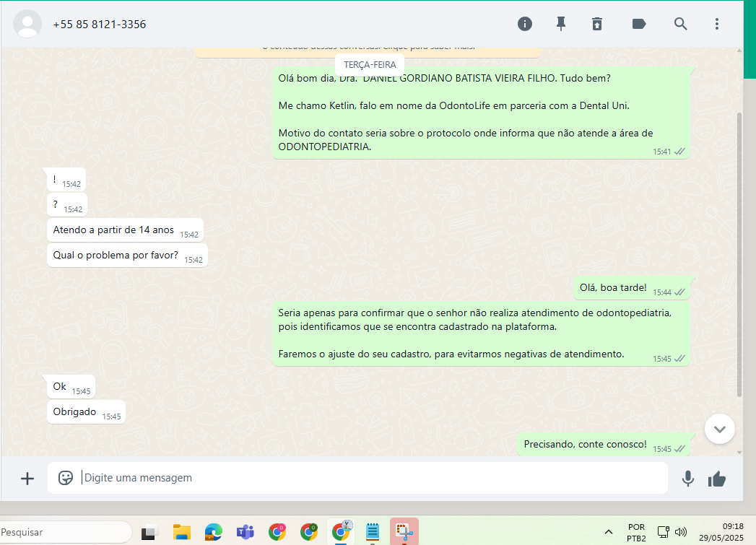Click message starting 'Olá bom dia, Dra.'

click(481, 113)
